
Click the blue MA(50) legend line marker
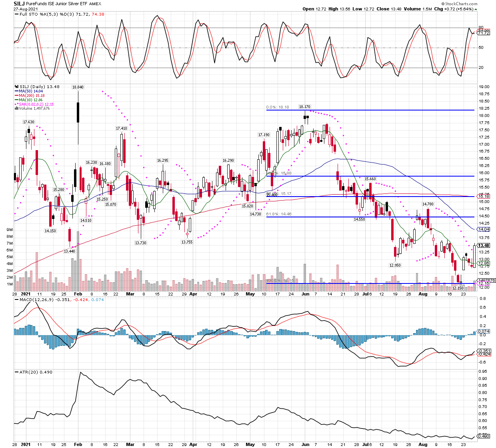(16, 91)
